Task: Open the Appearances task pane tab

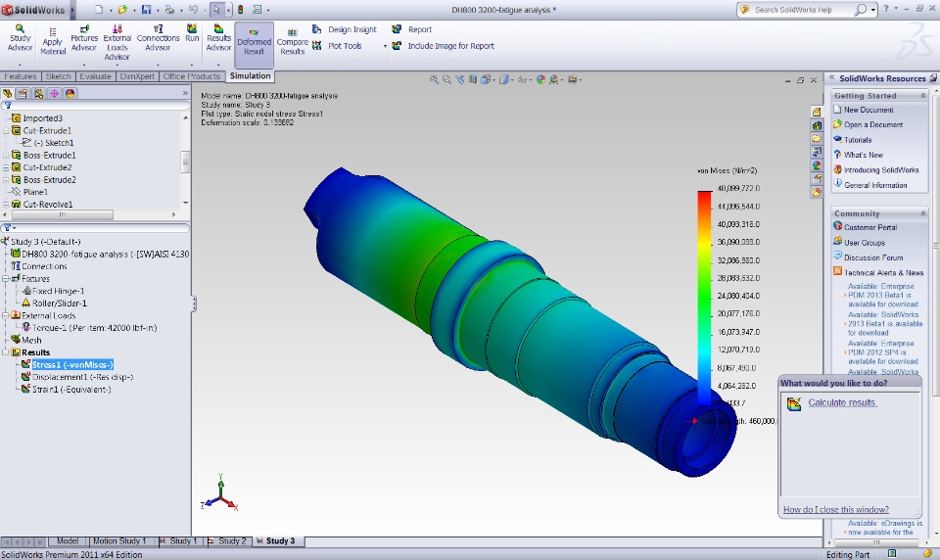Action: pos(817,165)
